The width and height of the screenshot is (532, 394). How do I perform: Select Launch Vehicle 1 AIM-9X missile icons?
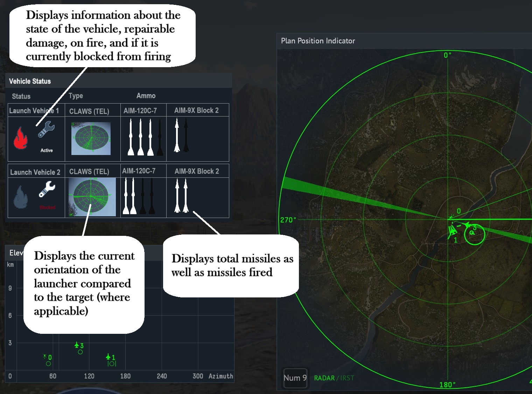(181, 136)
